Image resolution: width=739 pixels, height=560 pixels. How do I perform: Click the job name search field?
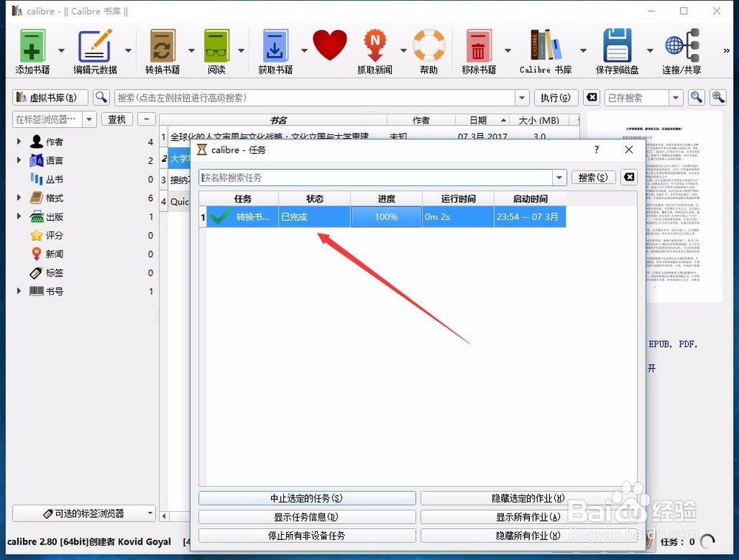point(375,177)
